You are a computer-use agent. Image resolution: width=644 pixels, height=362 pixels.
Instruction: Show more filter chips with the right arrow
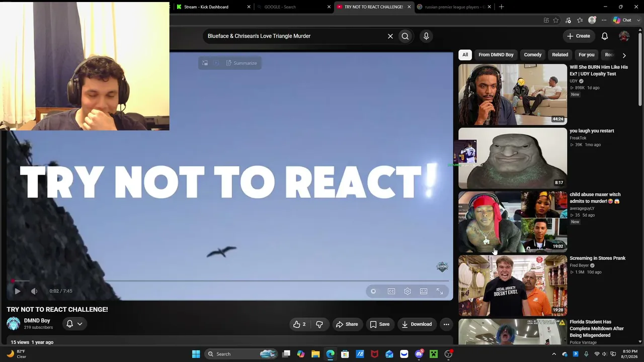coord(624,55)
